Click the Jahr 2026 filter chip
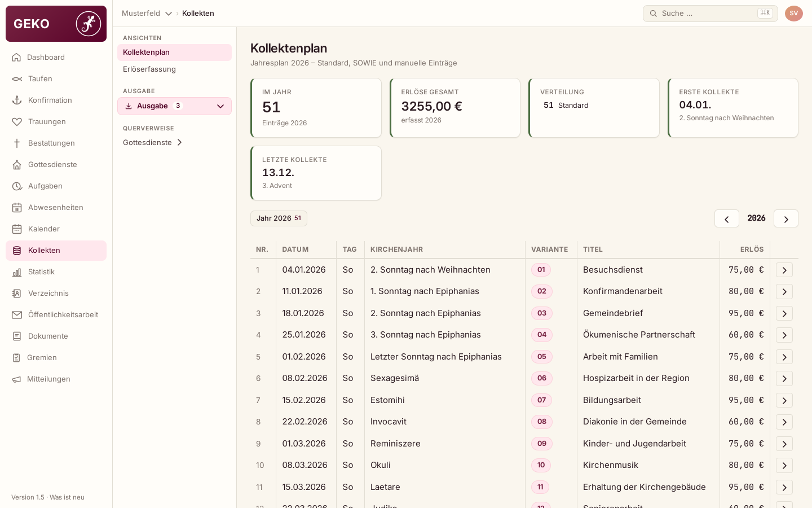 (279, 218)
